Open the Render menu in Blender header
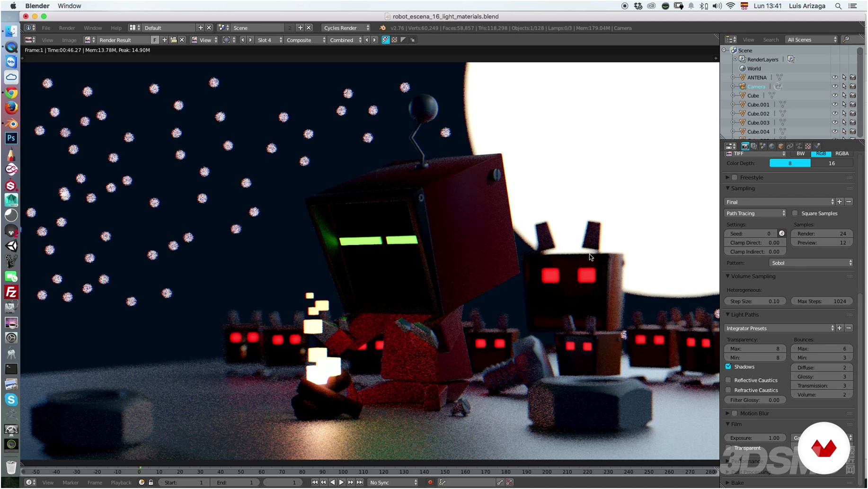 click(67, 28)
